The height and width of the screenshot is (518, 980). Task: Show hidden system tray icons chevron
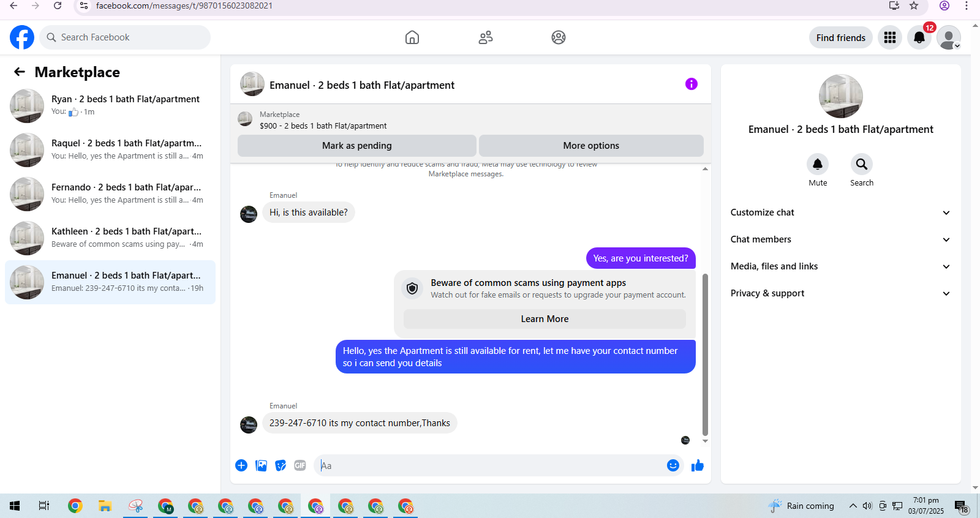[853, 506]
